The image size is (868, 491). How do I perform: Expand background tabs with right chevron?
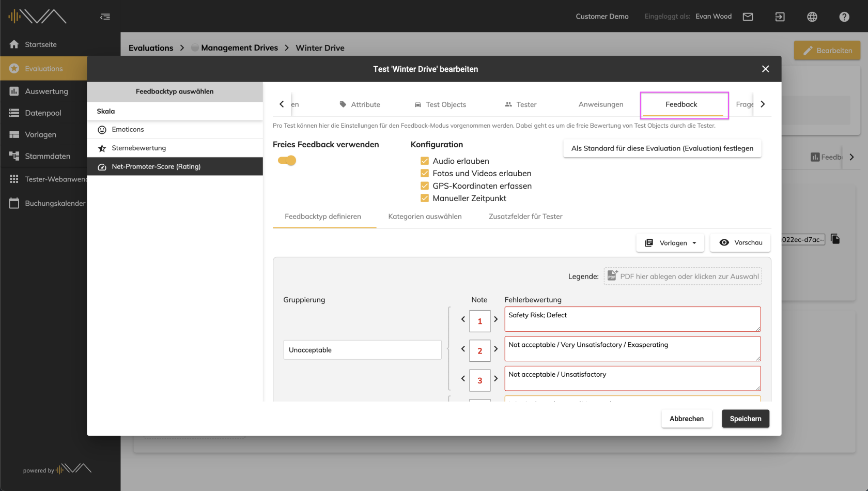coord(851,157)
